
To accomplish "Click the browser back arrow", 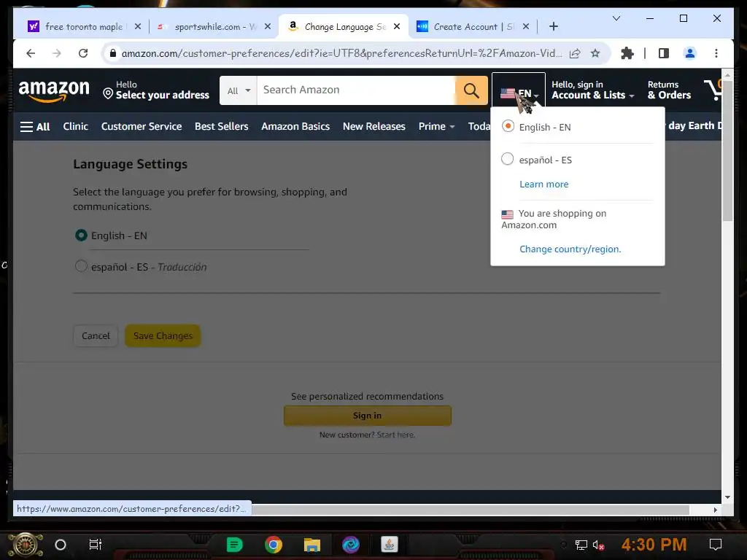I will 31,53.
